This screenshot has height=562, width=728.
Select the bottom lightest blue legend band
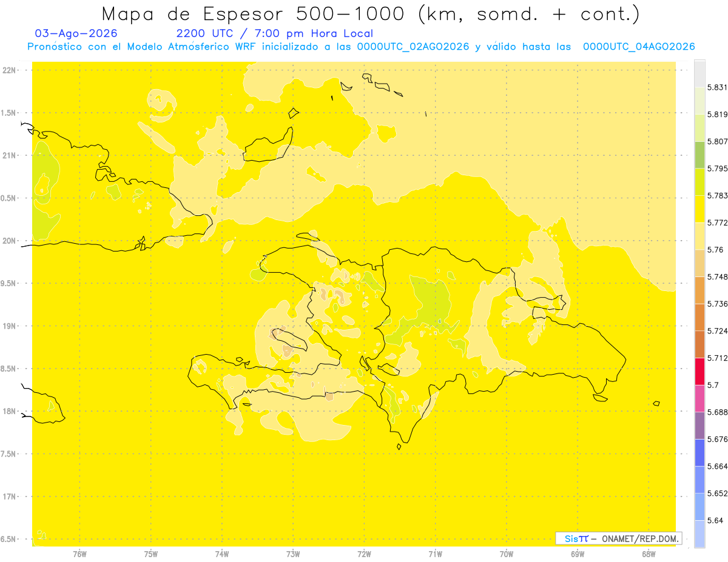coord(699,534)
